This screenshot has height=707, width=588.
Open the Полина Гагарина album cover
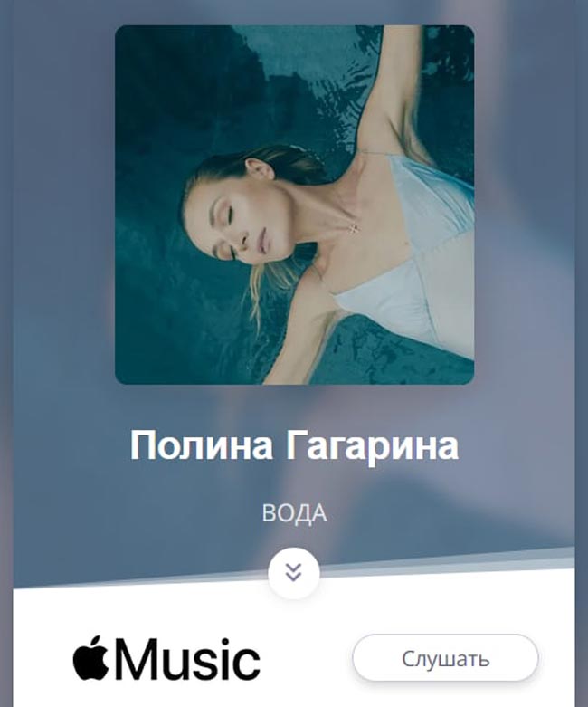coord(294,205)
